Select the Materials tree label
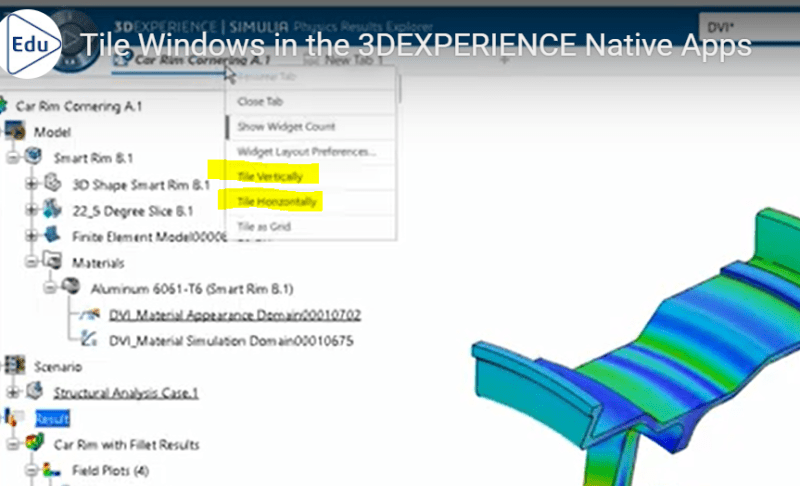Viewport: 800px width, 486px height. (98, 263)
